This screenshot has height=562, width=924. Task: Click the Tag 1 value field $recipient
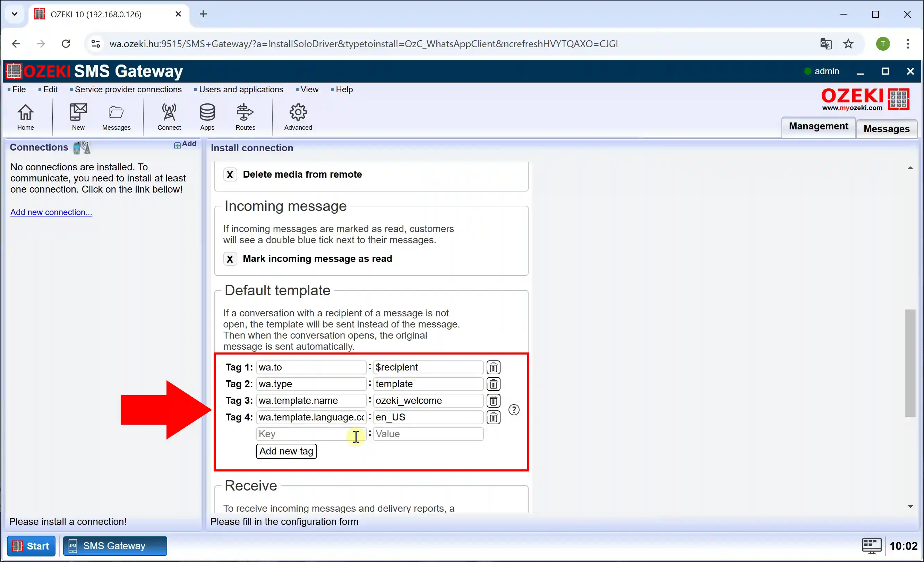click(x=428, y=367)
